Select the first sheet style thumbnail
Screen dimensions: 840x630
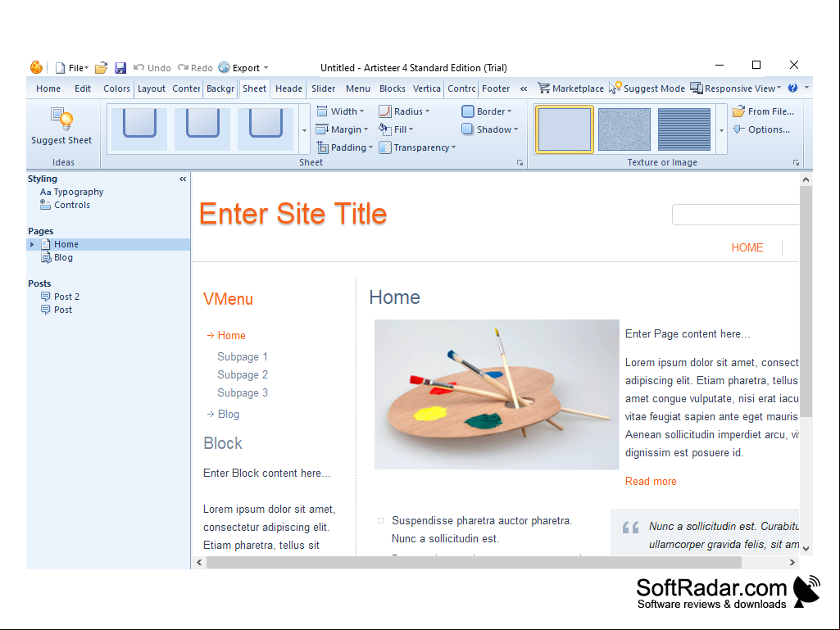(139, 129)
